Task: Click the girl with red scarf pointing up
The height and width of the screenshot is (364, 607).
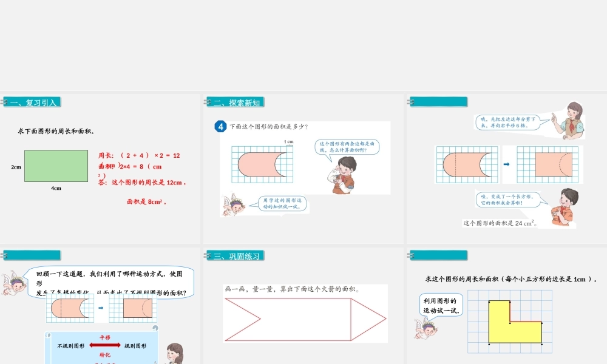Action: click(571, 120)
